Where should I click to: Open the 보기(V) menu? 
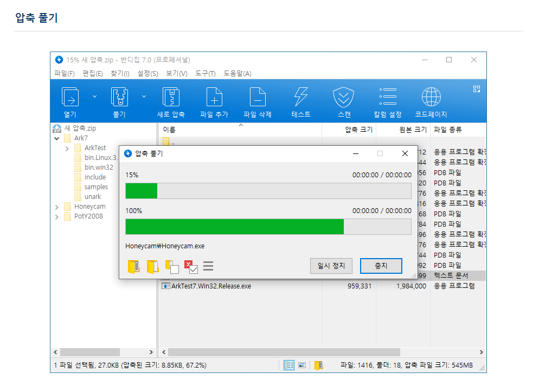tap(177, 74)
